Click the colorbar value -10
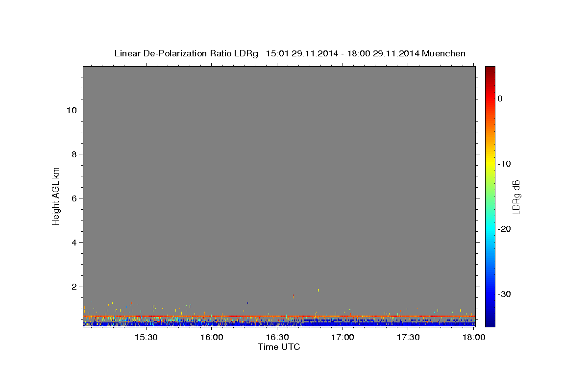Viewport: 588px width, 392px height. tap(504, 164)
